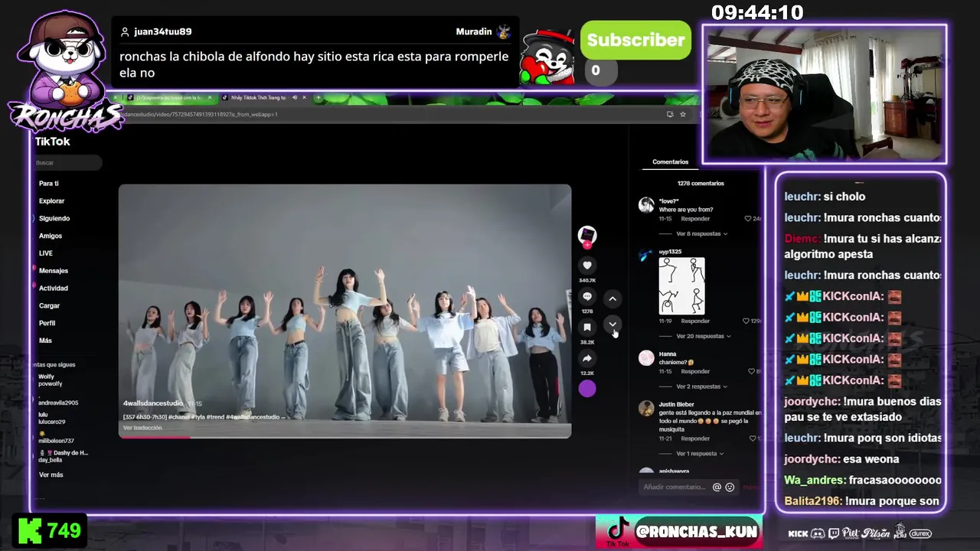Insert mention with @ icon in comment box

pyautogui.click(x=717, y=487)
